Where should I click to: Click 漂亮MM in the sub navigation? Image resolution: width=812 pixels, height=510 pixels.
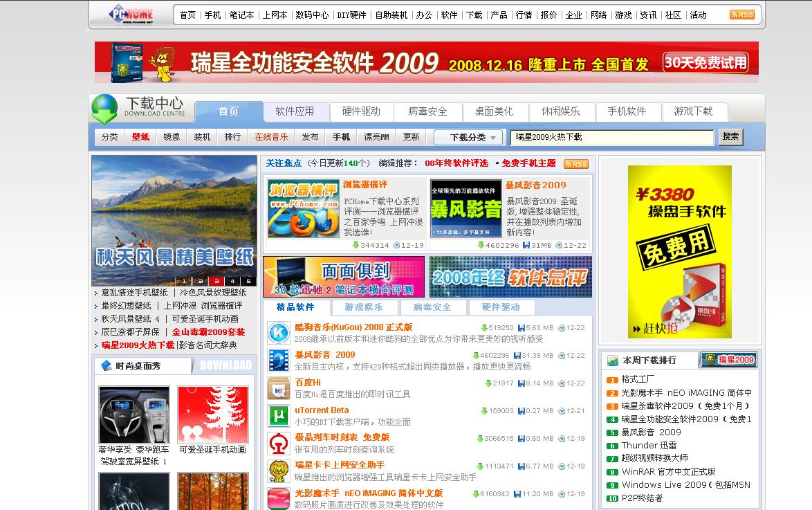376,137
